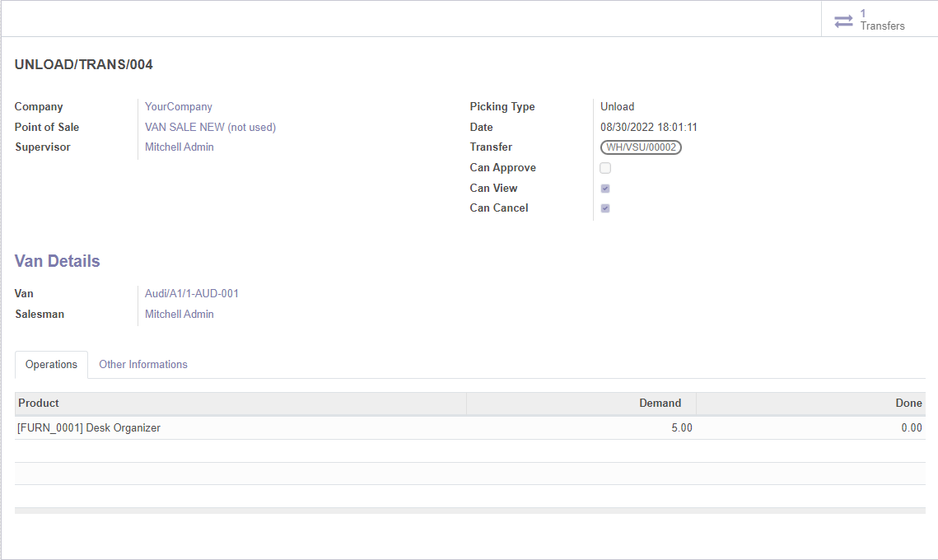Toggle the Can View checkbox

click(605, 189)
